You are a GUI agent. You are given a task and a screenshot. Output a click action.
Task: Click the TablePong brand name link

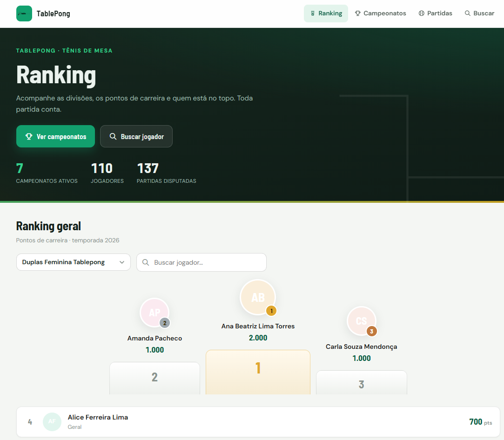[54, 13]
